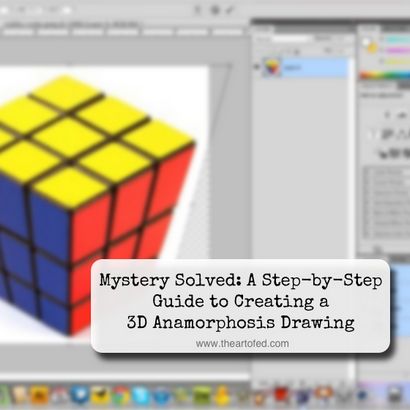
Task: Click the Rubik's cube layer thumbnail
Action: click(272, 67)
